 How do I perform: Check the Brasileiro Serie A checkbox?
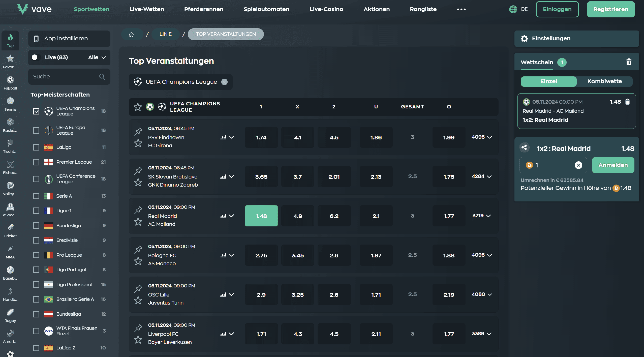[36, 299]
